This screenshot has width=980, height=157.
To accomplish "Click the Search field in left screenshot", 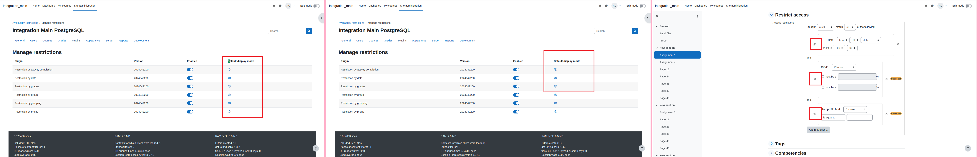I will [x=287, y=31].
